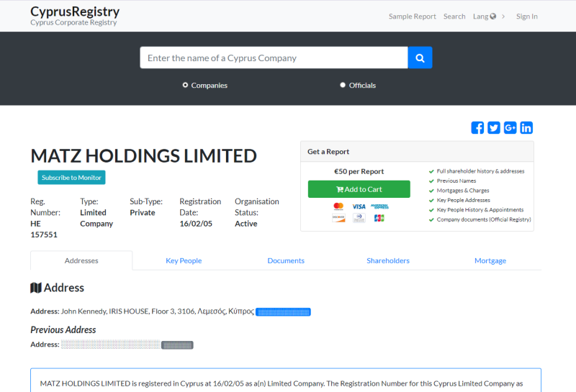Click the Sign In link
Image resolution: width=576 pixels, height=392 pixels.
[526, 17]
